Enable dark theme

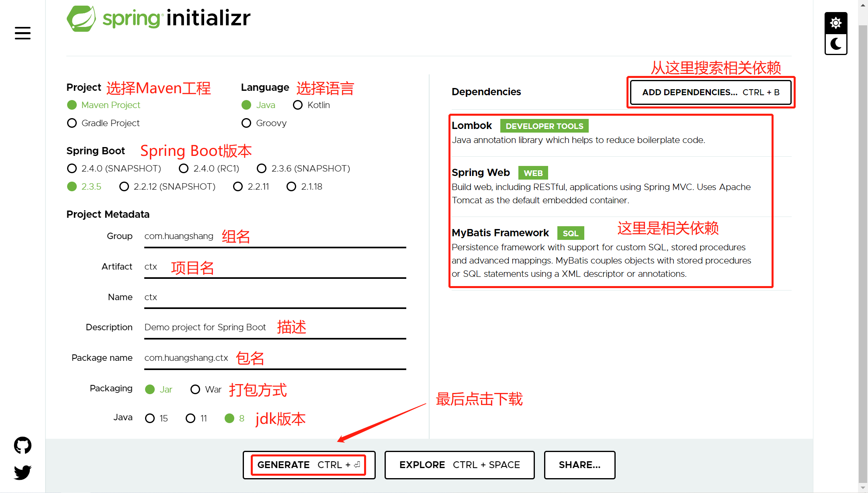tap(835, 44)
